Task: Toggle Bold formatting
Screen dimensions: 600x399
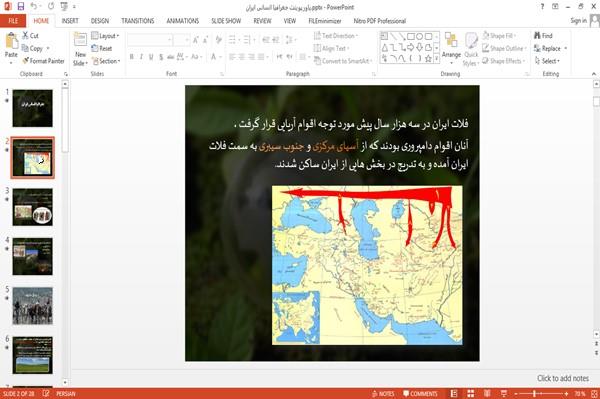Action: pyautogui.click(x=132, y=57)
